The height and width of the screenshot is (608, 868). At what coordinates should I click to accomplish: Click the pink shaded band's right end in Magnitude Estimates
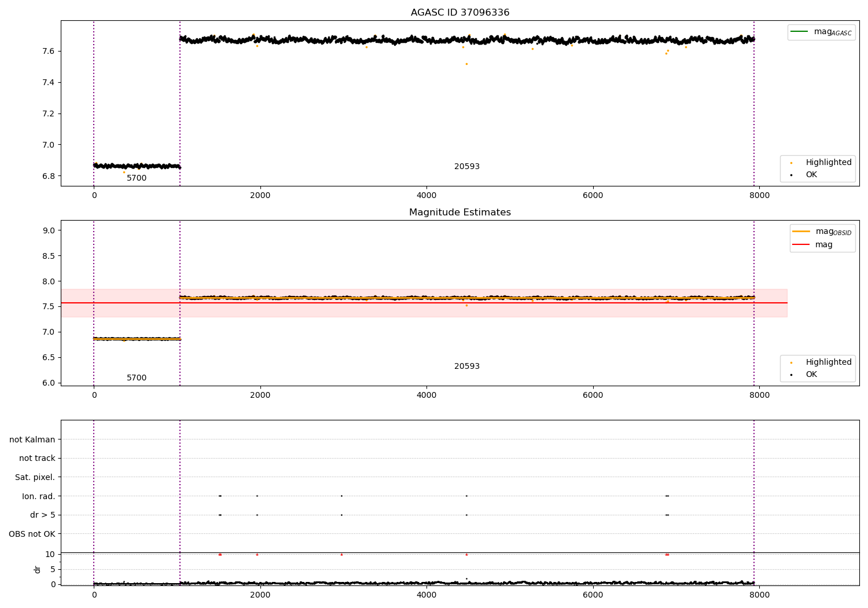tap(786, 303)
